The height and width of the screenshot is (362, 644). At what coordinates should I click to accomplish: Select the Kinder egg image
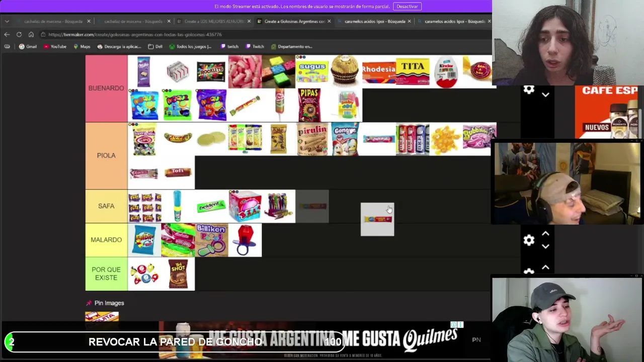coord(446,71)
